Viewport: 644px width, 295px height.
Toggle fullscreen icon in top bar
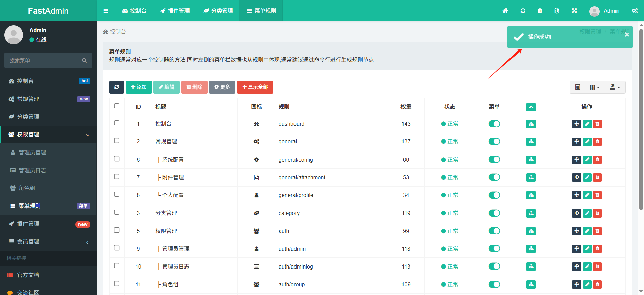pos(574,11)
